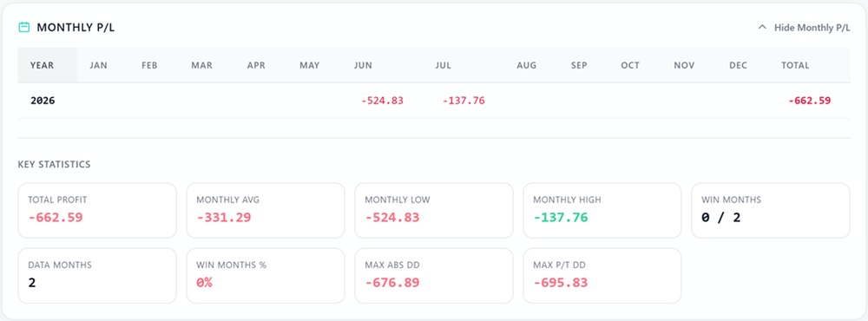Viewport: 868px width, 321px height.
Task: Click the TOTAL column header
Action: pos(795,65)
